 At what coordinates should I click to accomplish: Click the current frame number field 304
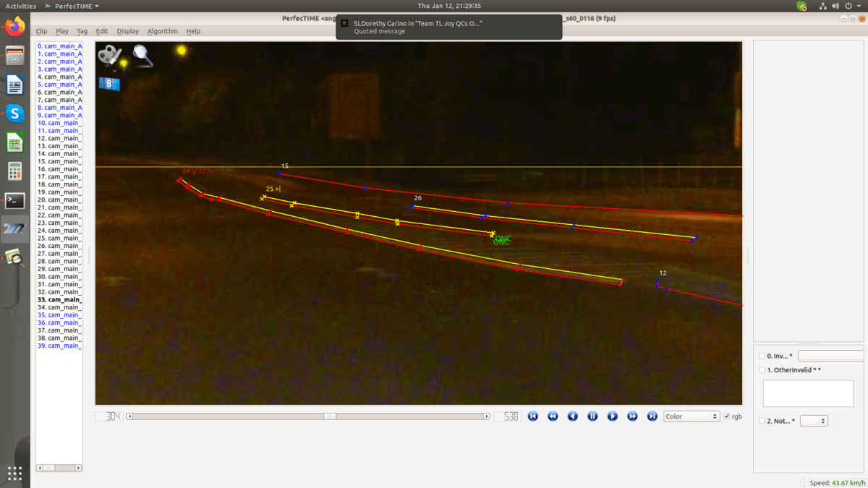click(109, 416)
